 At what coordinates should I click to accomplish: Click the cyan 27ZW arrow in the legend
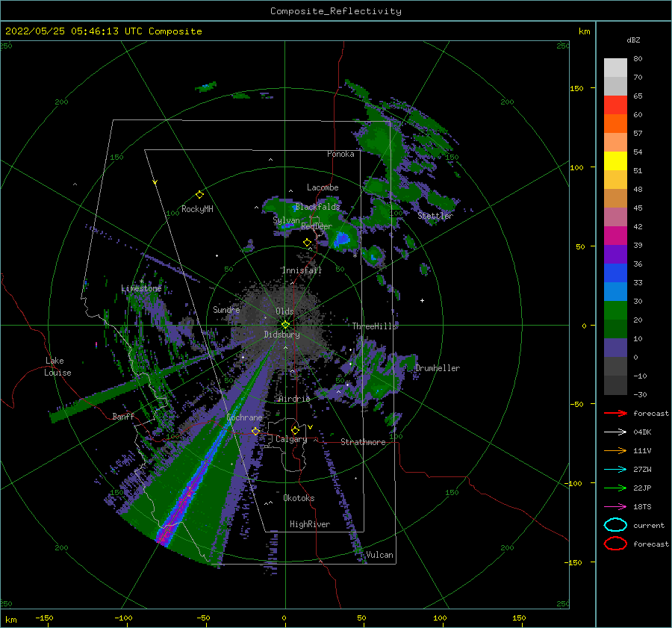click(x=615, y=470)
